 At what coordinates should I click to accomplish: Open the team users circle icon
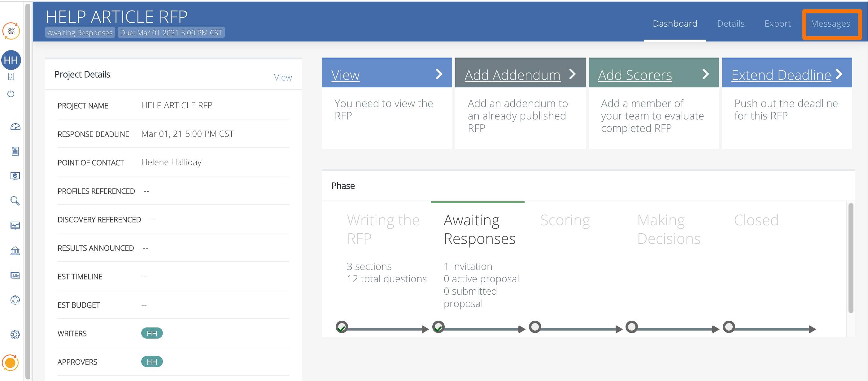click(x=15, y=300)
